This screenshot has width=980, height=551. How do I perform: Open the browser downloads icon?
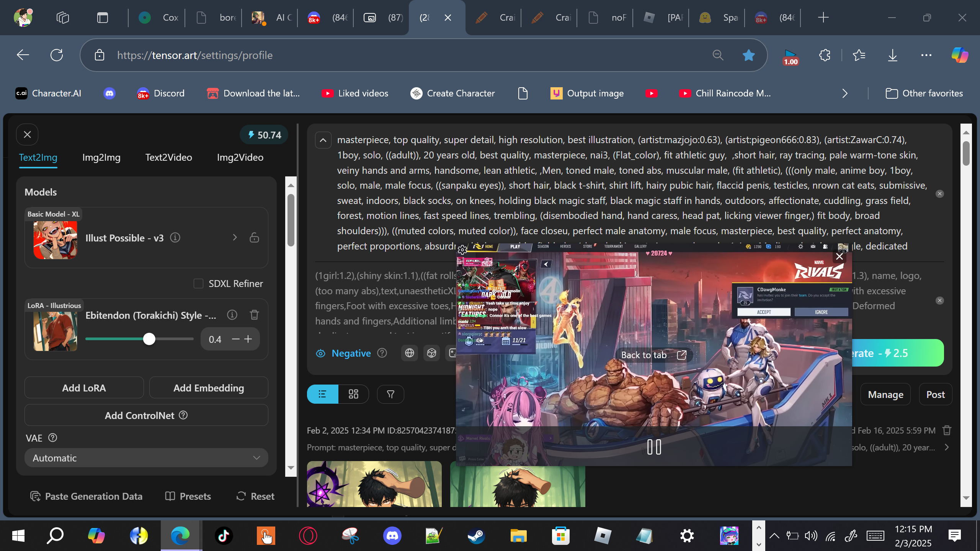[892, 55]
